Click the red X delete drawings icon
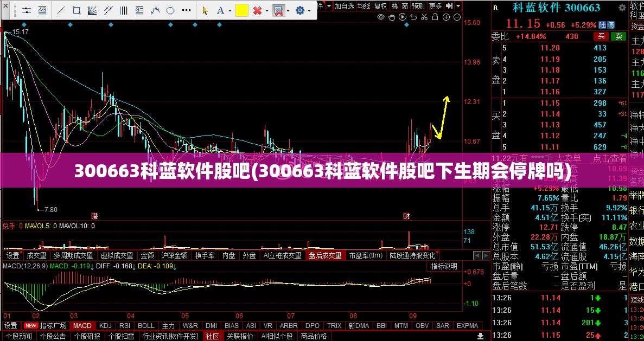Viewport: 644px width, 341px height. [x=258, y=10]
